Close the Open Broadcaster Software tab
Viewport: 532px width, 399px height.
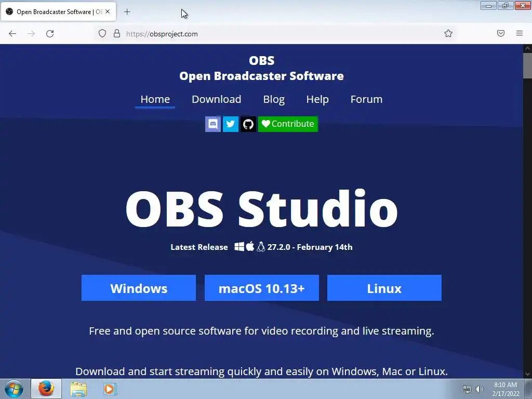coord(108,11)
